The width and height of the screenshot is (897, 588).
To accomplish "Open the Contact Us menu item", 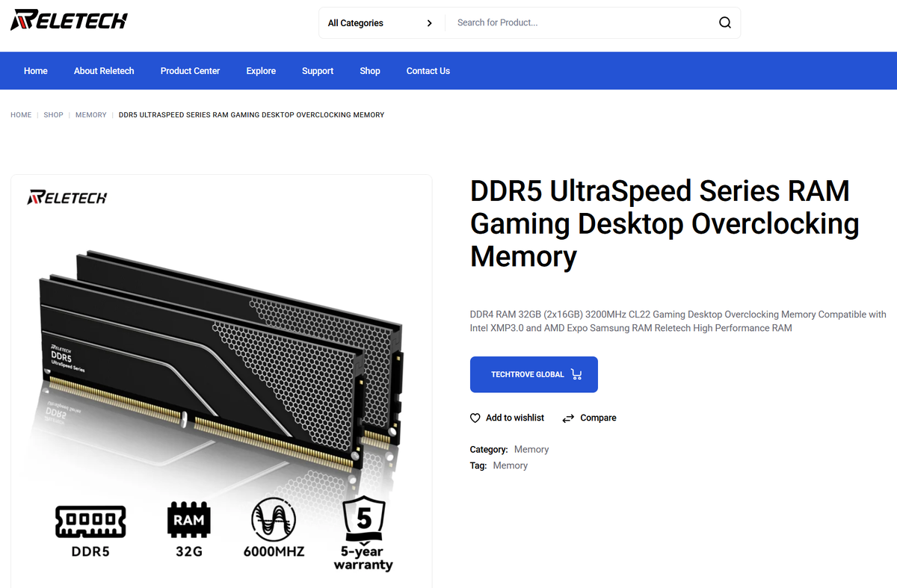I will tap(428, 71).
